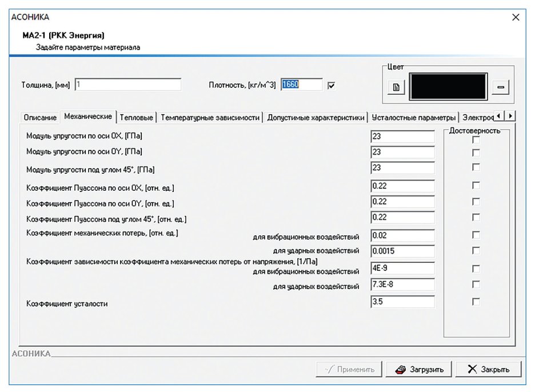Click the Закрыть button

click(x=489, y=369)
